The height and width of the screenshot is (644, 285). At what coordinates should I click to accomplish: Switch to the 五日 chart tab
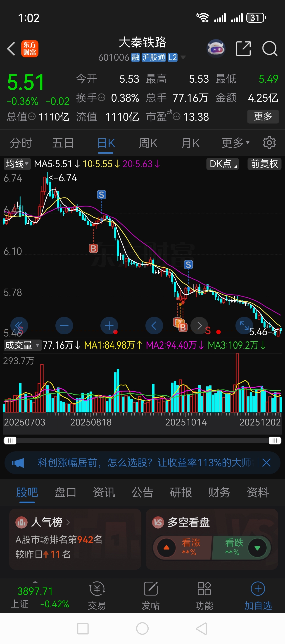click(x=63, y=143)
